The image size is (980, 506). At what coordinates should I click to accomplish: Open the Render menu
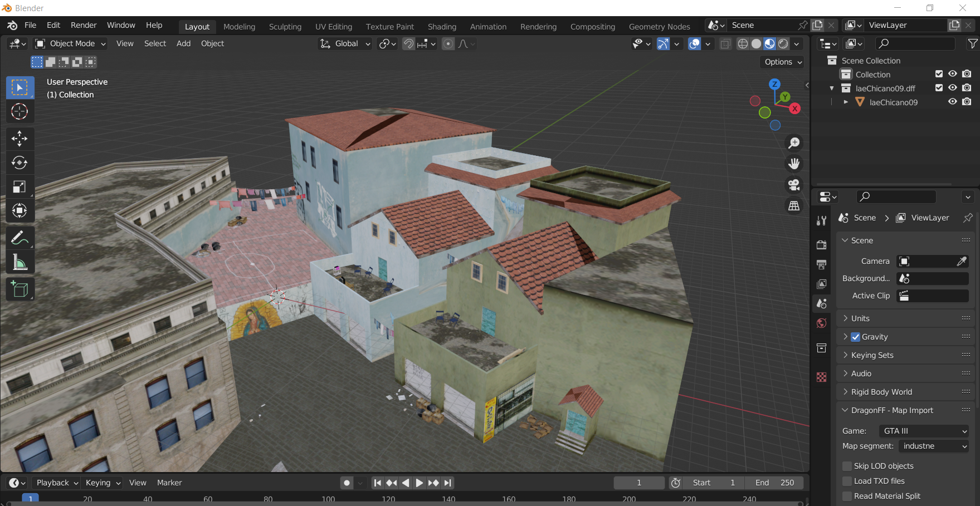(x=84, y=25)
